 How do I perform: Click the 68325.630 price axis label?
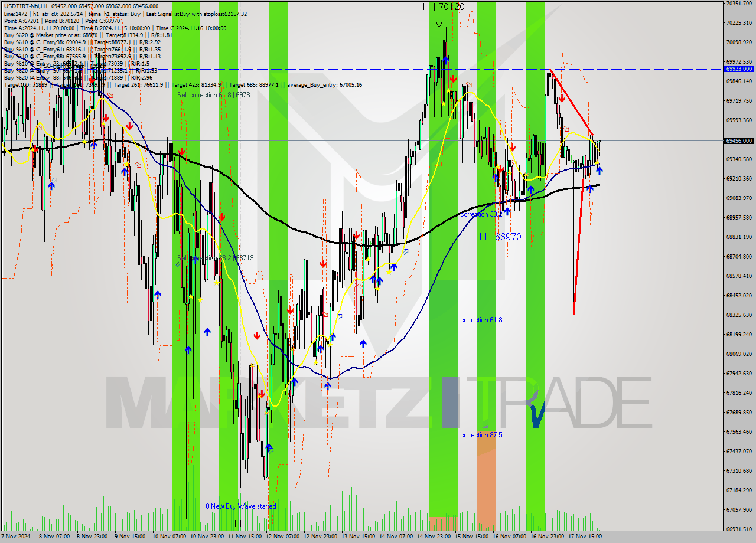click(739, 315)
